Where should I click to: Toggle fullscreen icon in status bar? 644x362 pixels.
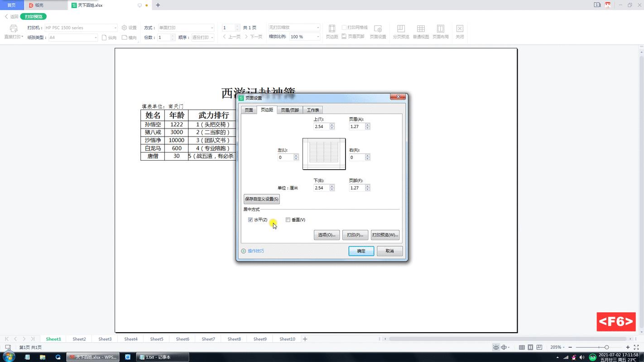637,348
